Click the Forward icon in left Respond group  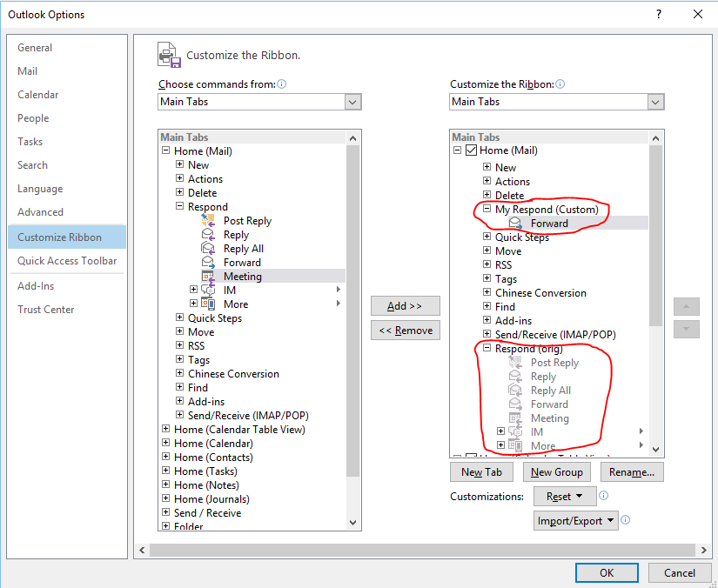(x=208, y=263)
